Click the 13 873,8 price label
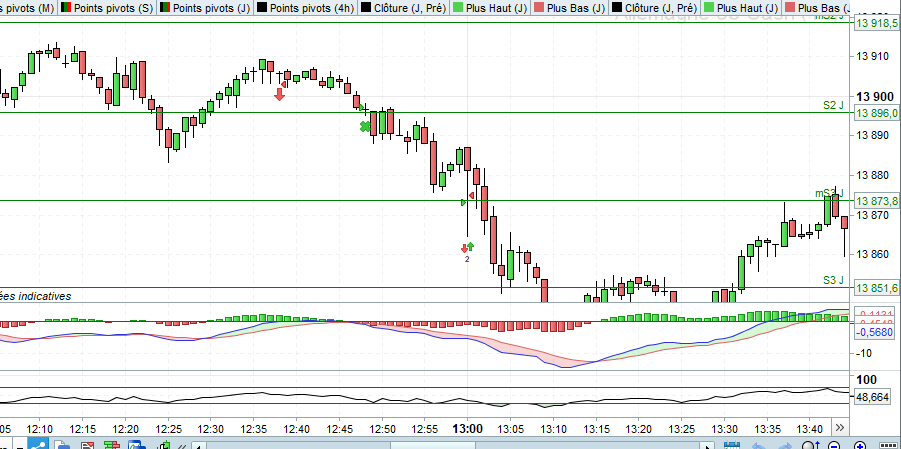 [876, 201]
